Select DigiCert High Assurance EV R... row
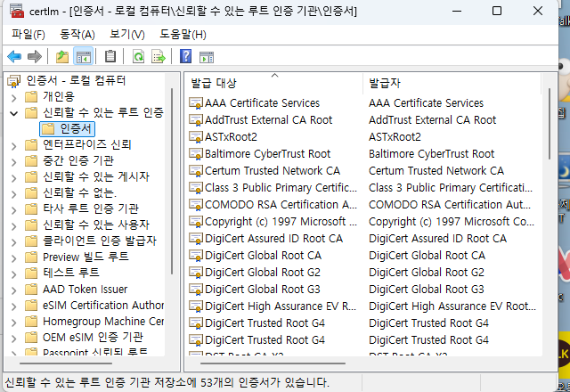The height and width of the screenshot is (392, 570). coord(281,306)
